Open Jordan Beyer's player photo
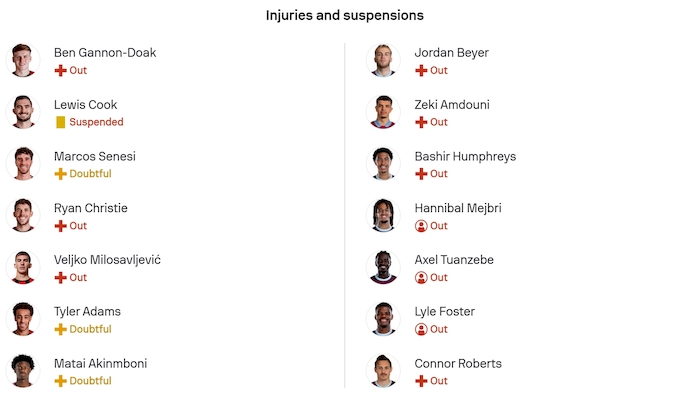 [383, 60]
